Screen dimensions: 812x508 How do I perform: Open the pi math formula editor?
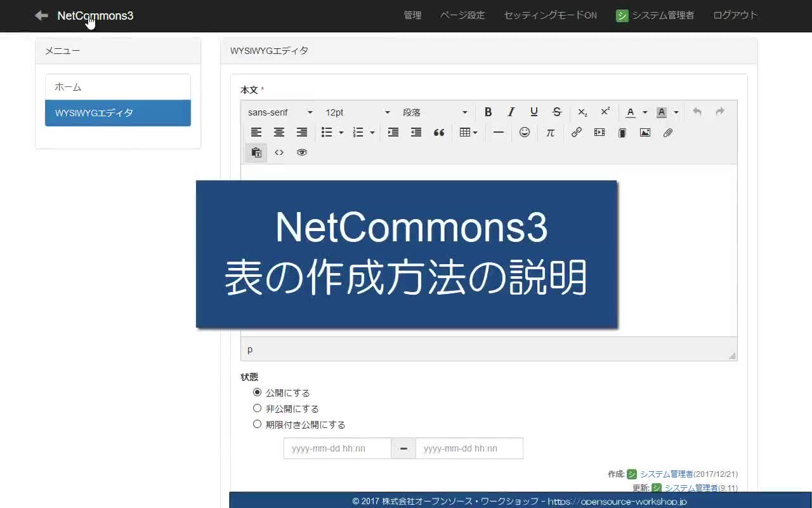pyautogui.click(x=550, y=133)
